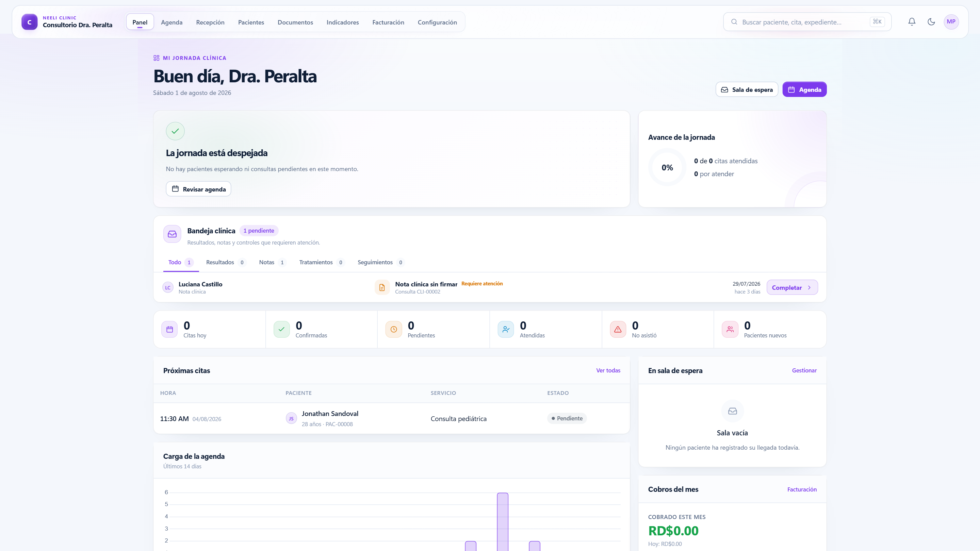
Task: Open the Panel tab
Action: (140, 22)
